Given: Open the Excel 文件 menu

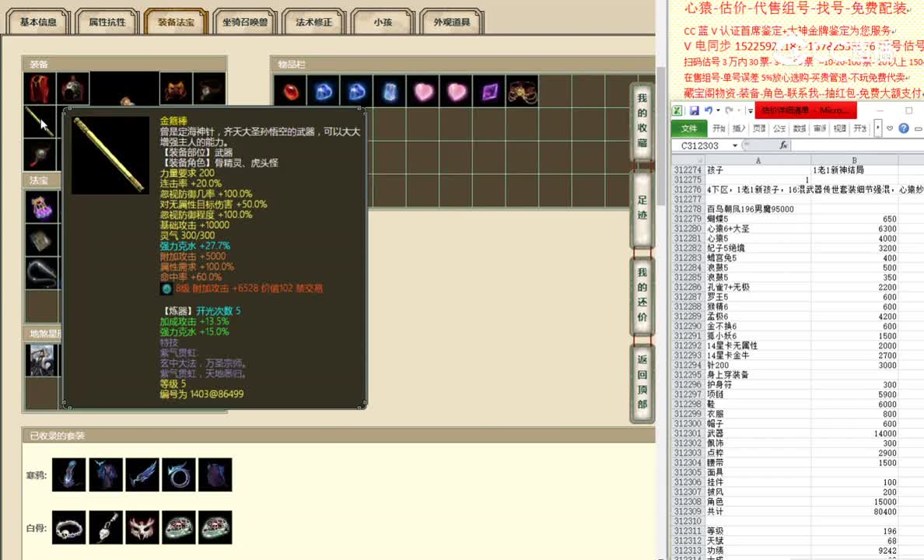Looking at the screenshot, I should click(689, 128).
